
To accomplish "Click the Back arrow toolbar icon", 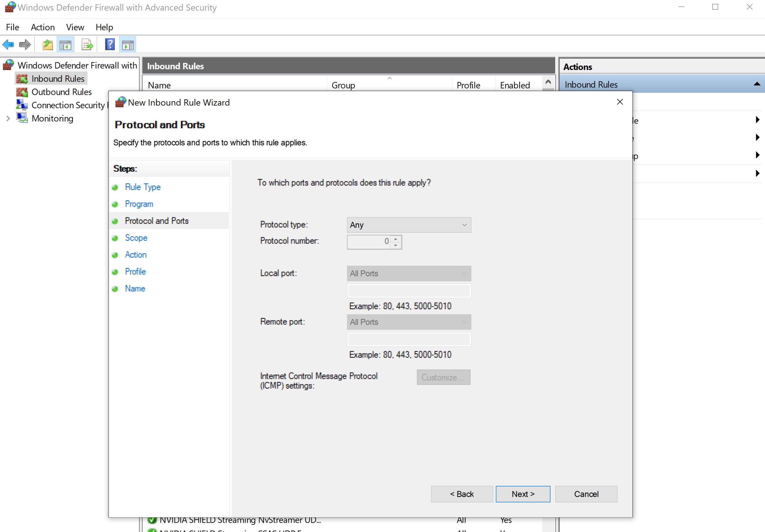I will (8, 45).
